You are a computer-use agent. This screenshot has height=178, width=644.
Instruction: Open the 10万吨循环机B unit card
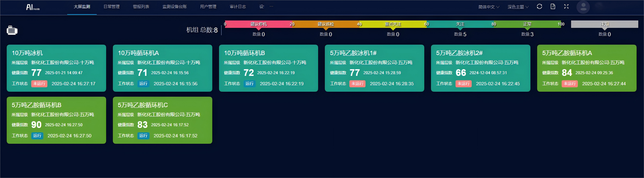pyautogui.click(x=268, y=68)
